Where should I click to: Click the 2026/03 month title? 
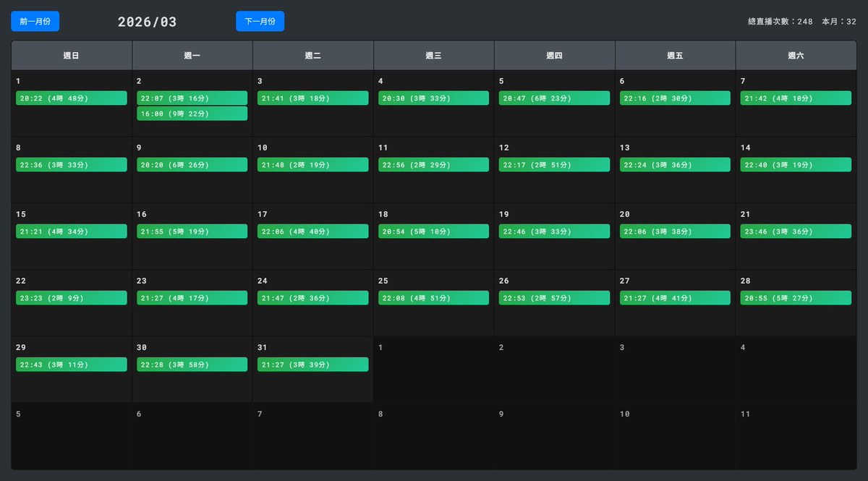(x=148, y=22)
